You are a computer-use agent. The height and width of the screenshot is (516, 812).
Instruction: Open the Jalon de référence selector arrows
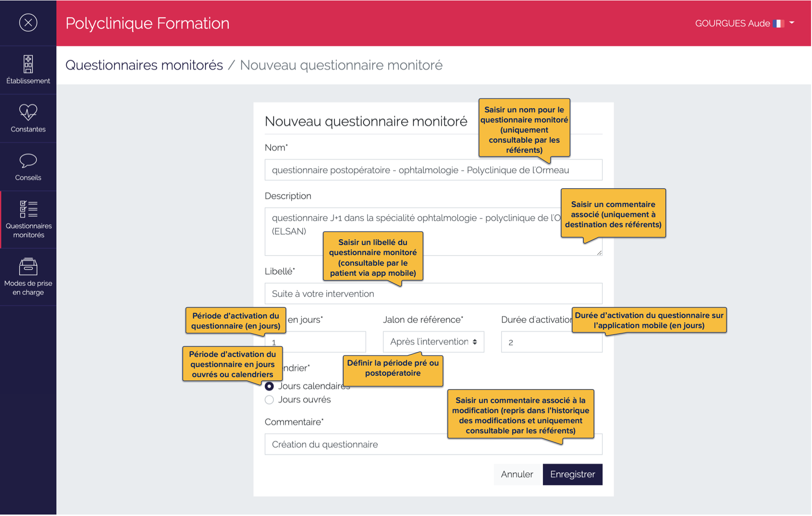(x=475, y=342)
